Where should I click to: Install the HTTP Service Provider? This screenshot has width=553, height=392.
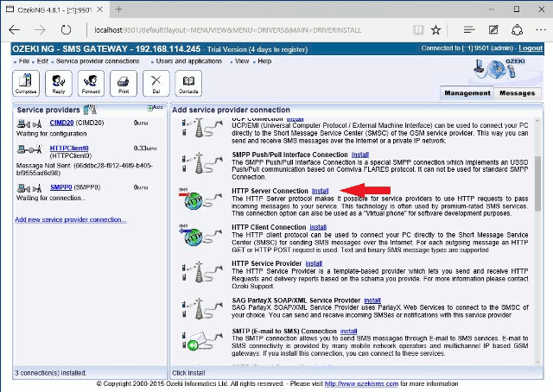tap(314, 263)
